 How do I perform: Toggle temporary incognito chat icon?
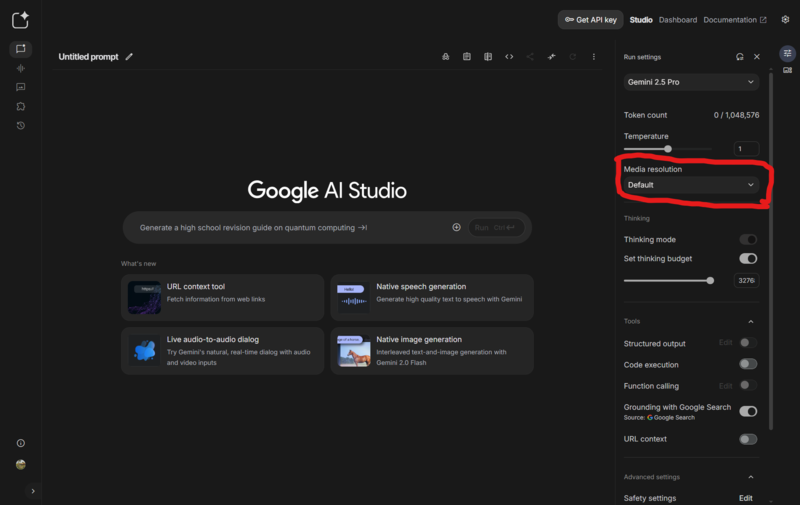point(445,57)
